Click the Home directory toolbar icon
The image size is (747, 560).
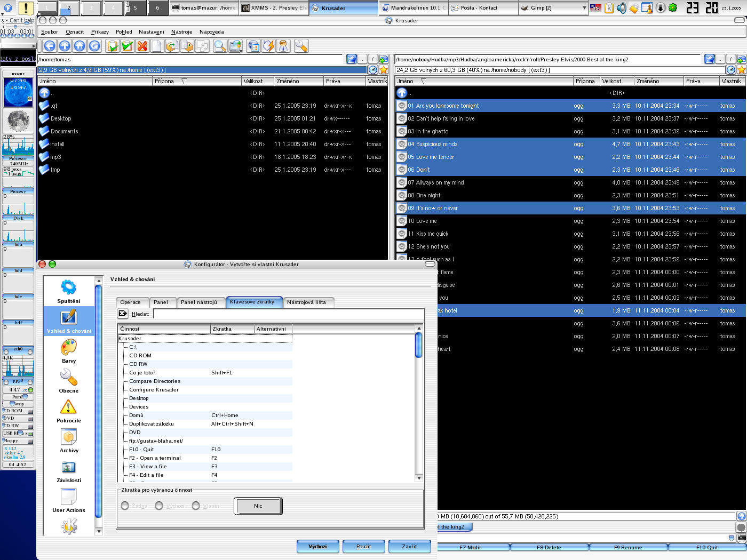coord(80,46)
